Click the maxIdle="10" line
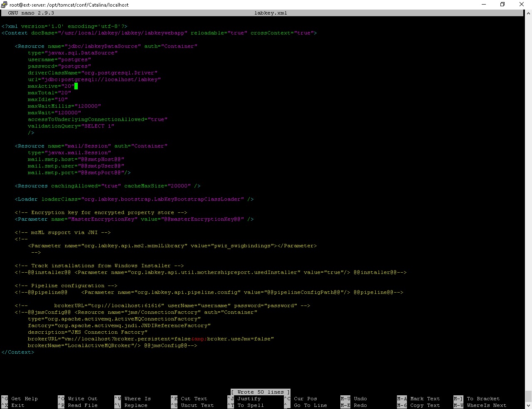 click(48, 99)
